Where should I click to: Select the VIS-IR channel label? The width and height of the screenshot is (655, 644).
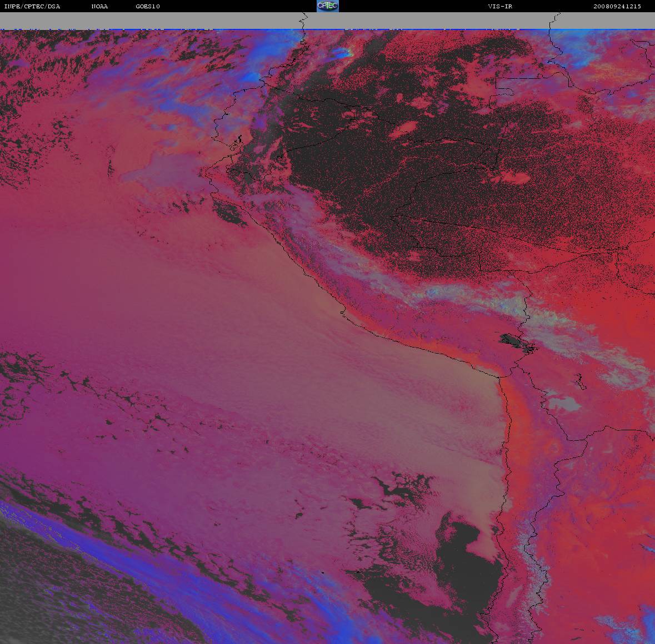(500, 6)
